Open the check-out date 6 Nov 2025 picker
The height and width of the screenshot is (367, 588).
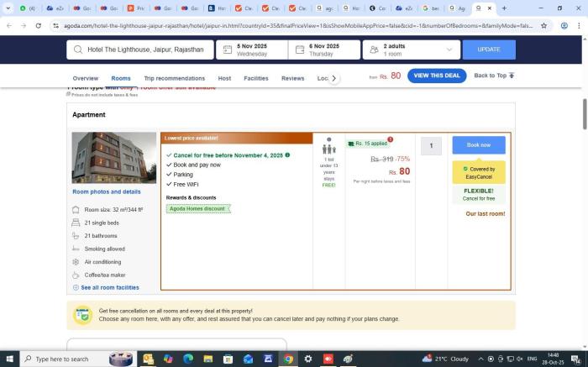click(x=324, y=50)
